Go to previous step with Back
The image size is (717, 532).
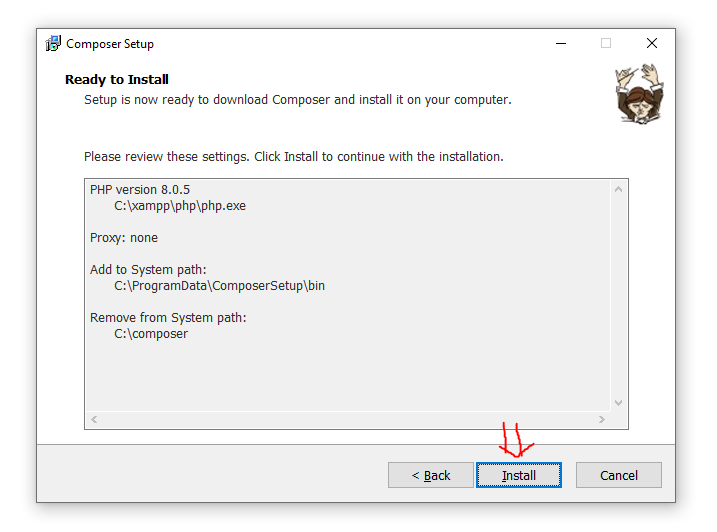(431, 475)
